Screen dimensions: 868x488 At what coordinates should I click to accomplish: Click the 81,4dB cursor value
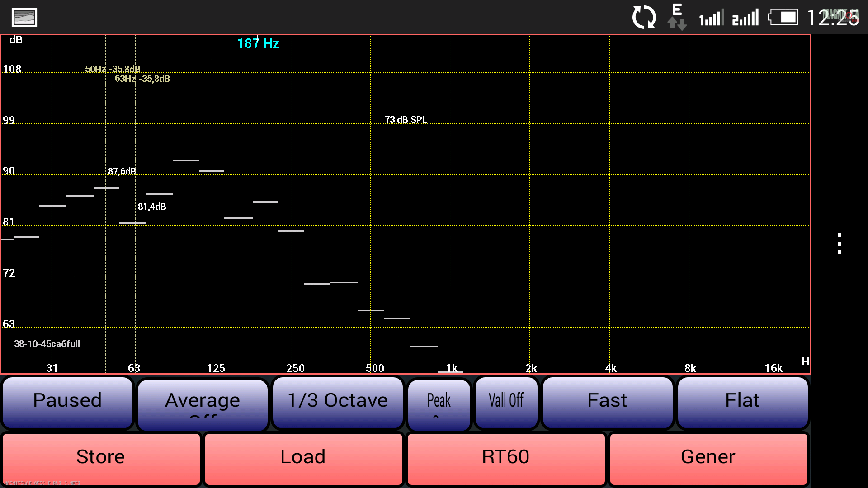(x=152, y=206)
